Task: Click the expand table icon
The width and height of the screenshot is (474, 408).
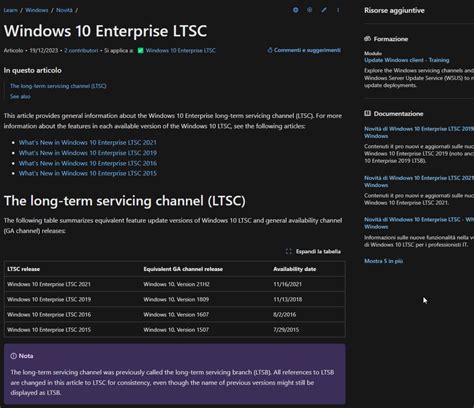Action: [x=289, y=251]
